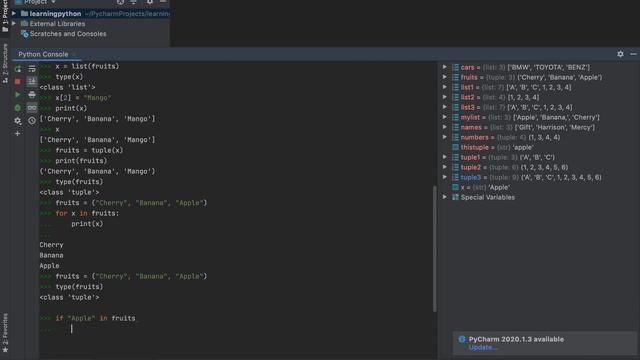640x360 pixels.
Task: Click the console output 'Banana'
Action: (x=51, y=255)
